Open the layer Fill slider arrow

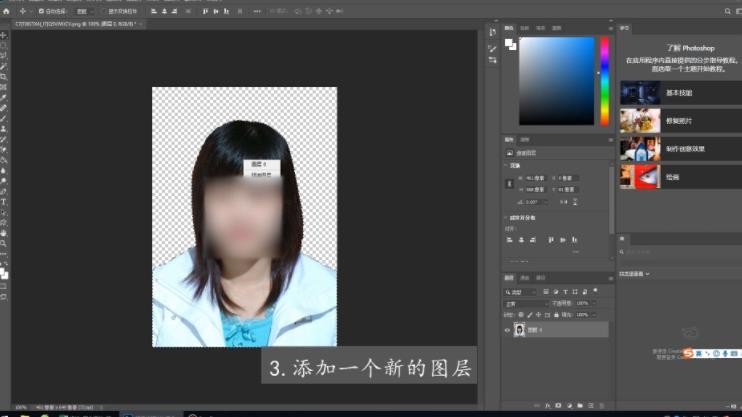[x=594, y=315]
